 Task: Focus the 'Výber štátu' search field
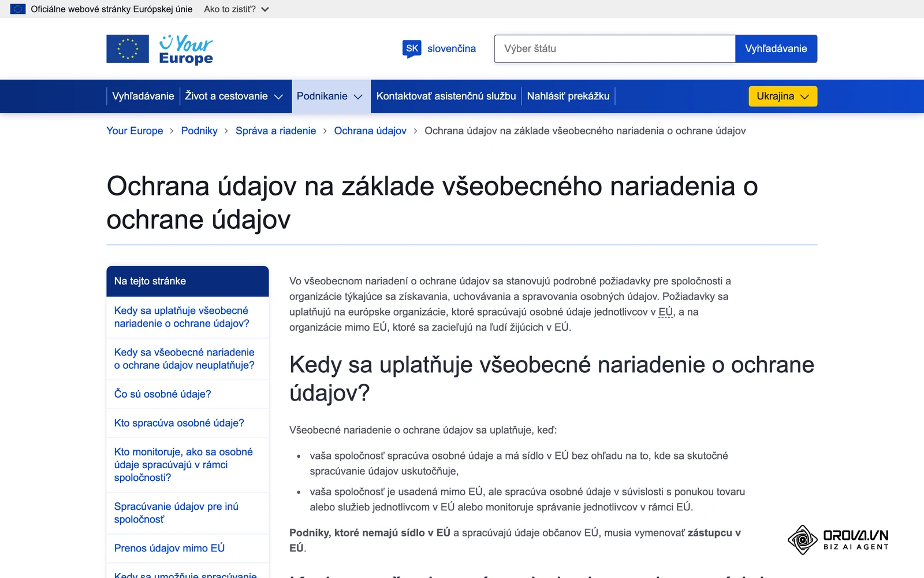[614, 49]
